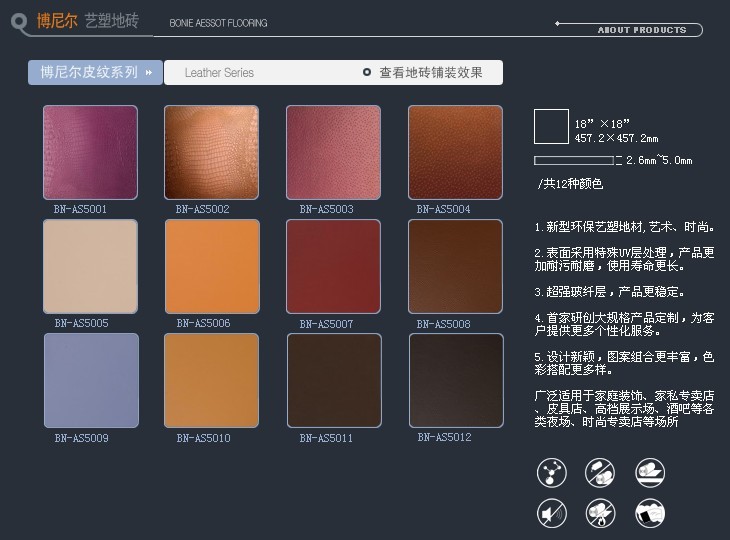This screenshot has height=540, width=730.
Task: Open the BN-AS5004 brown leather thumbnail
Action: pyautogui.click(x=454, y=153)
